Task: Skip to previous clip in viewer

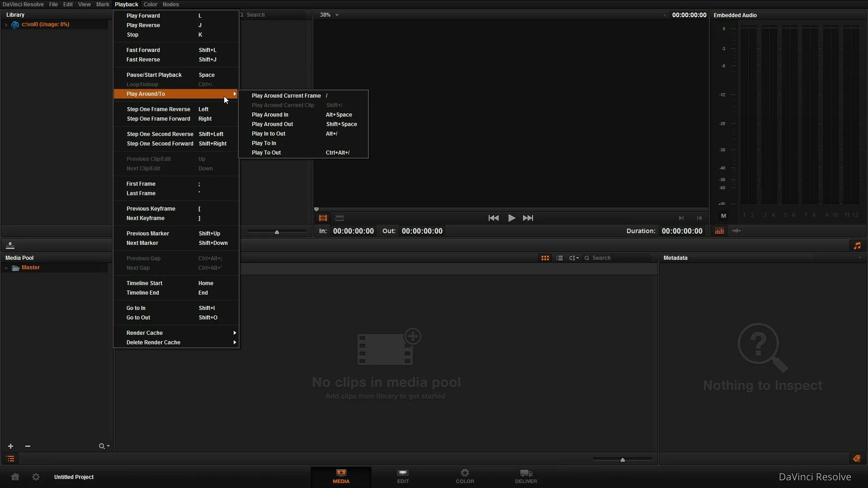Action: coord(493,218)
